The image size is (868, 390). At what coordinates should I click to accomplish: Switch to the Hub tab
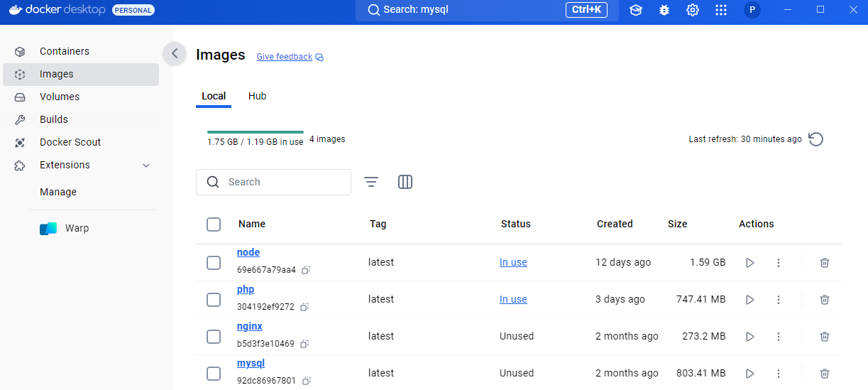tap(258, 96)
